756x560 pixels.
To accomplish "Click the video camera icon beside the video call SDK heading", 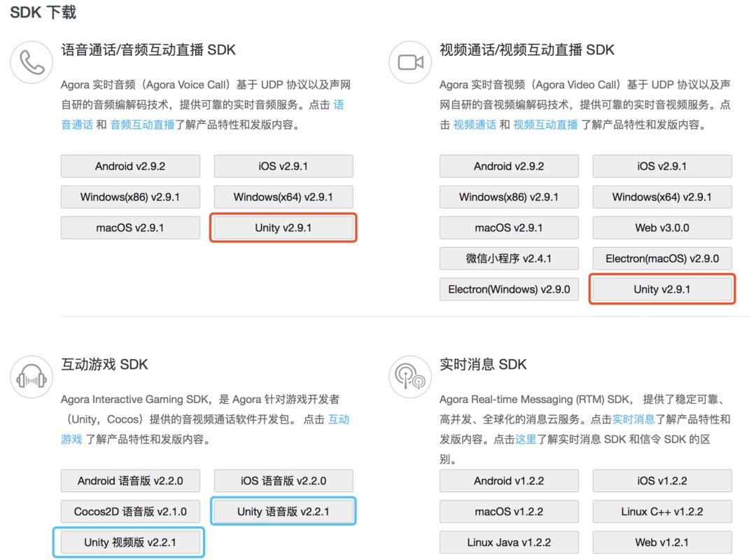I will click(410, 62).
